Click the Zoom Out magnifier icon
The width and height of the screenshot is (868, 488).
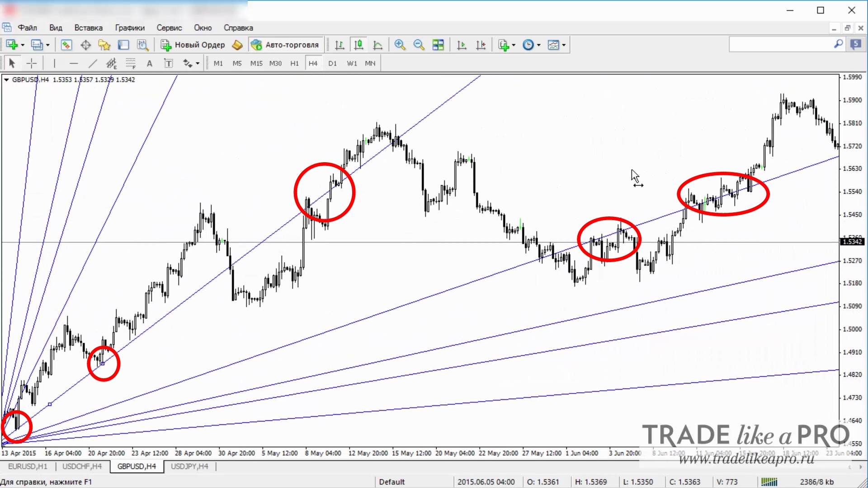(419, 45)
